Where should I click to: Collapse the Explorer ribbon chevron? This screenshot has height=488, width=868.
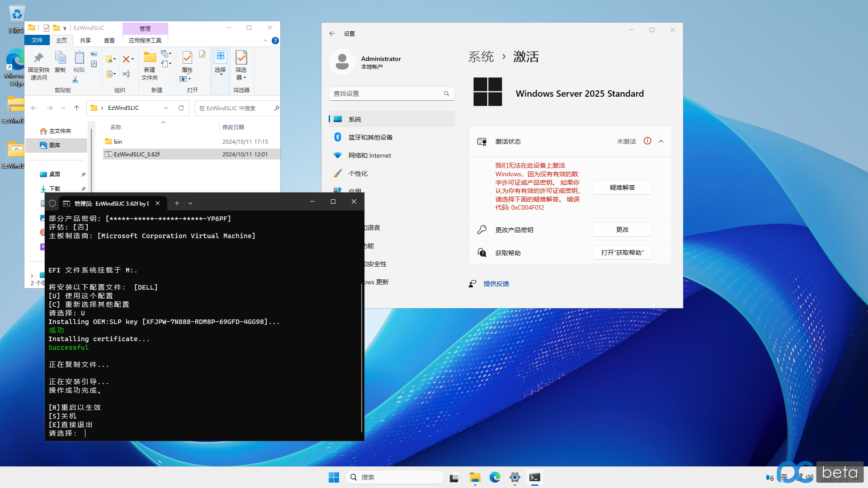(265, 41)
